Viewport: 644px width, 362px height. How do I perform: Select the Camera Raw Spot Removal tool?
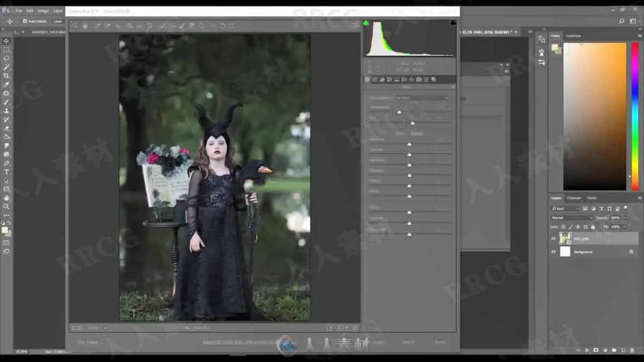pyautogui.click(x=162, y=26)
